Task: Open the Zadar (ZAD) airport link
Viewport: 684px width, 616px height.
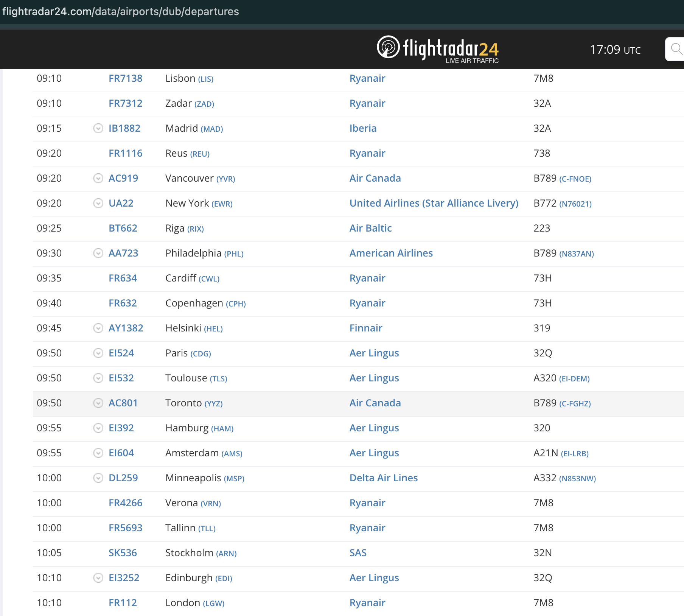Action: point(204,104)
